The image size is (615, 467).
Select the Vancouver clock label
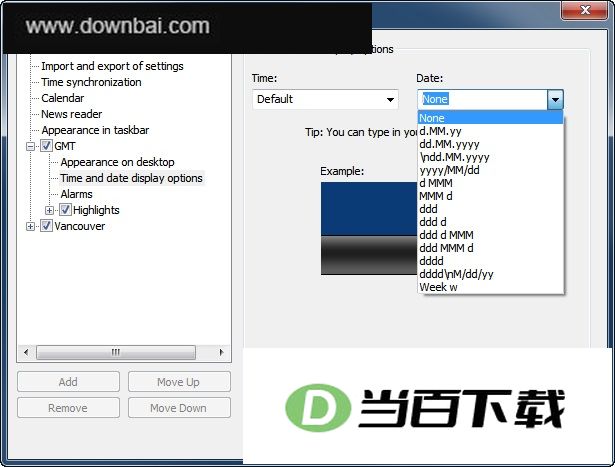tap(80, 226)
